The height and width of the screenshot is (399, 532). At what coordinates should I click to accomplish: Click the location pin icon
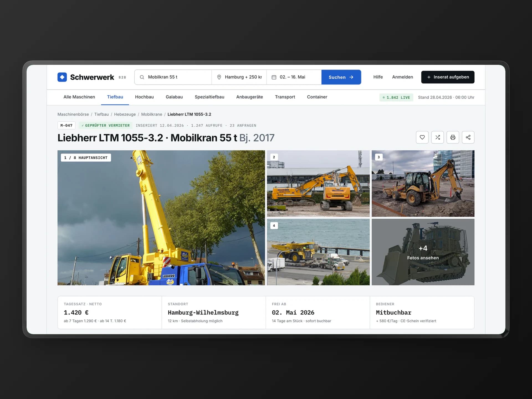219,77
